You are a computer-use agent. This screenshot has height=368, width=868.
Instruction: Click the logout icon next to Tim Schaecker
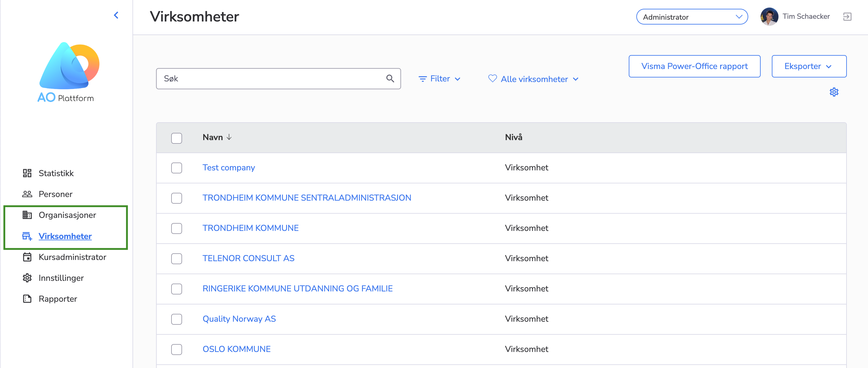tap(847, 17)
